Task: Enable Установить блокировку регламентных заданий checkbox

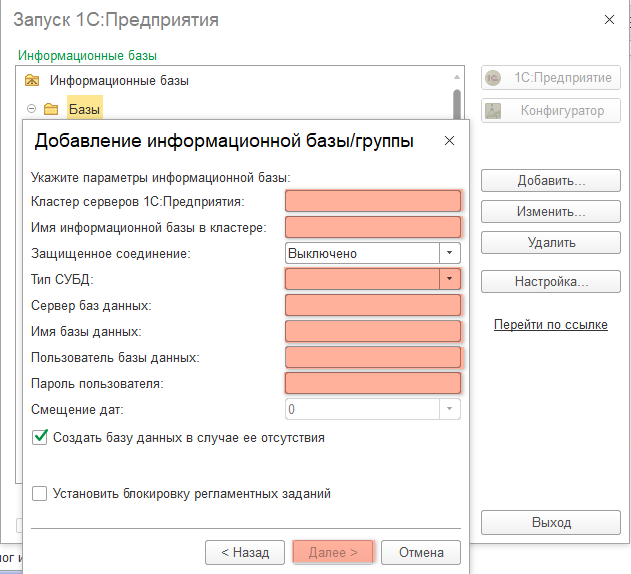Action: [39, 493]
